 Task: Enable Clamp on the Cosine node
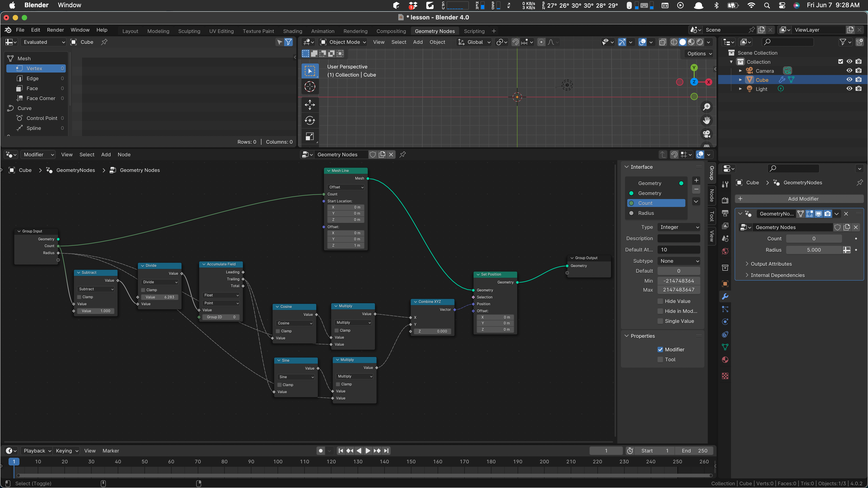(x=278, y=331)
